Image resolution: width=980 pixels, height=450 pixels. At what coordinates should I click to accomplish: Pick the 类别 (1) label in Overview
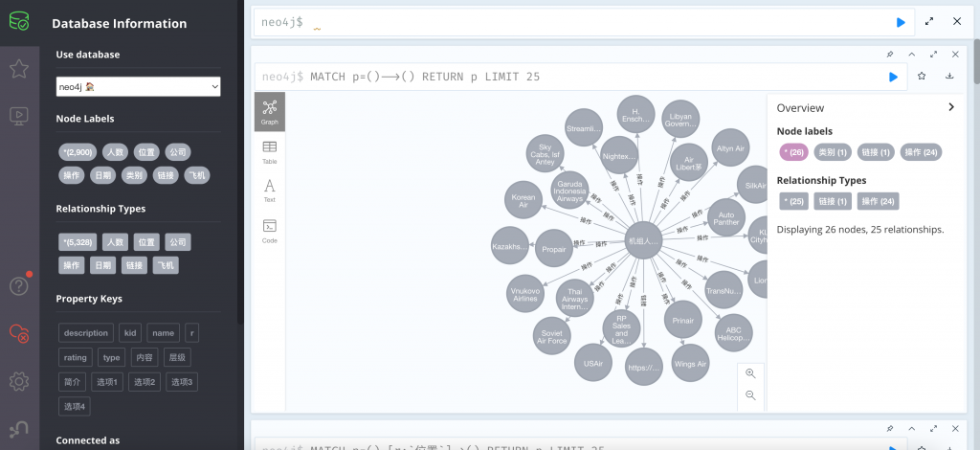[833, 152]
